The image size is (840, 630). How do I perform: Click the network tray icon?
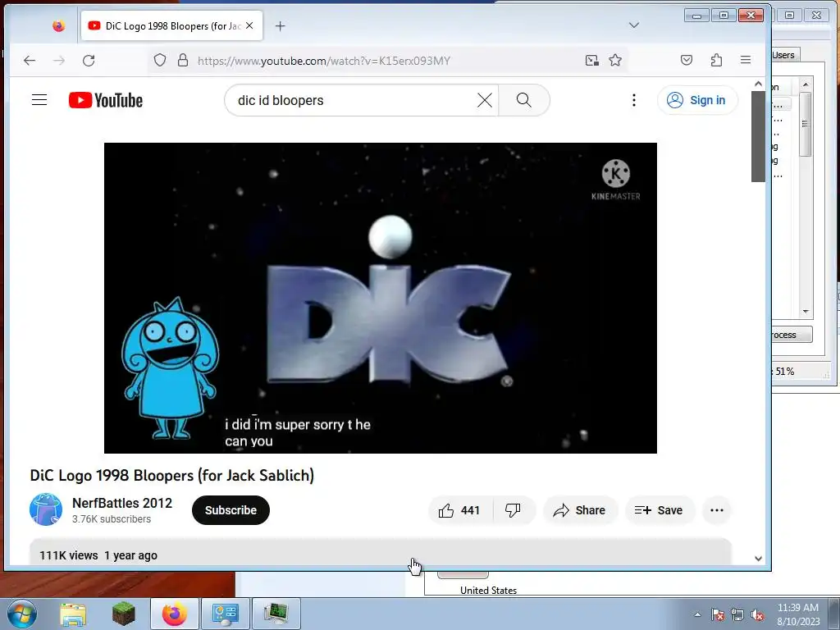click(x=737, y=614)
